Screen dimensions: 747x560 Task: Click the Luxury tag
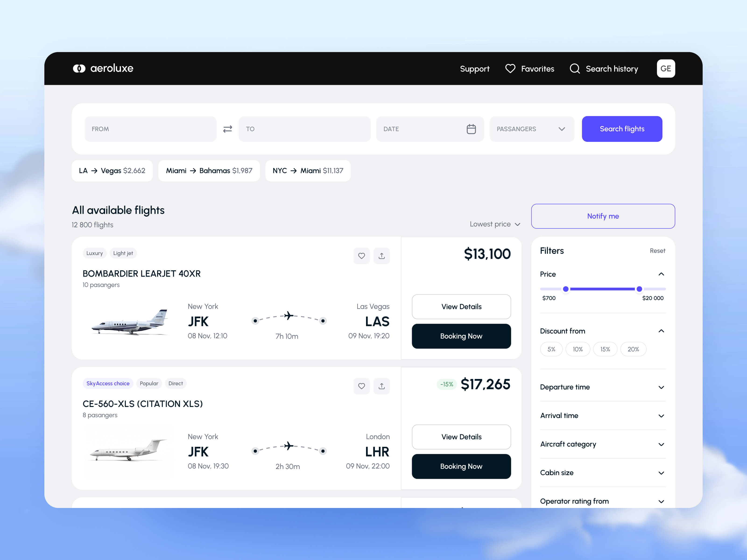coord(95,253)
